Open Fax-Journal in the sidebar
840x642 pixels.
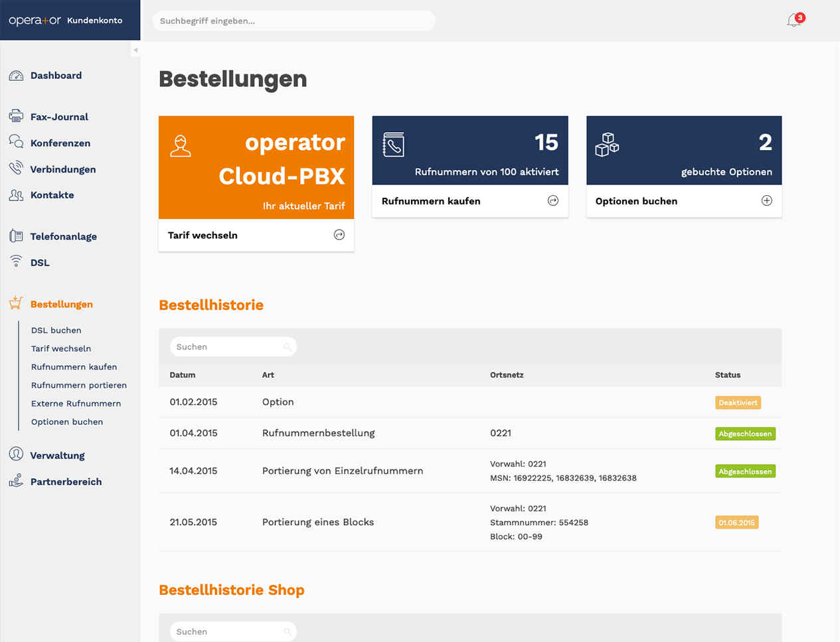pyautogui.click(x=59, y=117)
